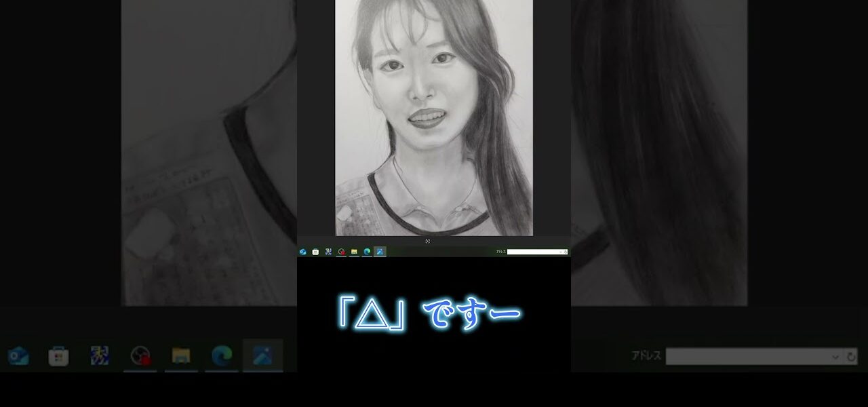The image size is (868, 407).
Task: Open Outlook in the small center taskbar
Action: [302, 252]
